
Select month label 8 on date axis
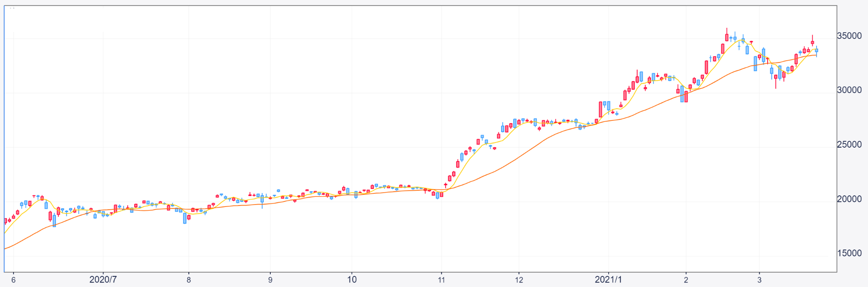click(x=189, y=280)
